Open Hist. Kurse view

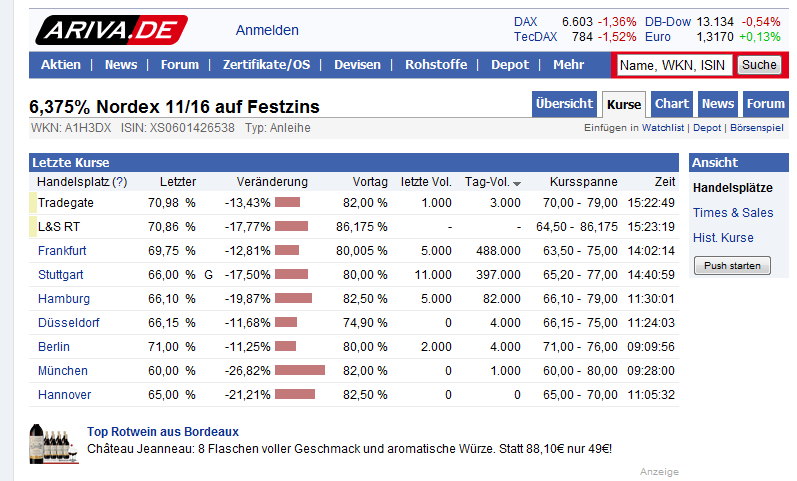tap(723, 237)
